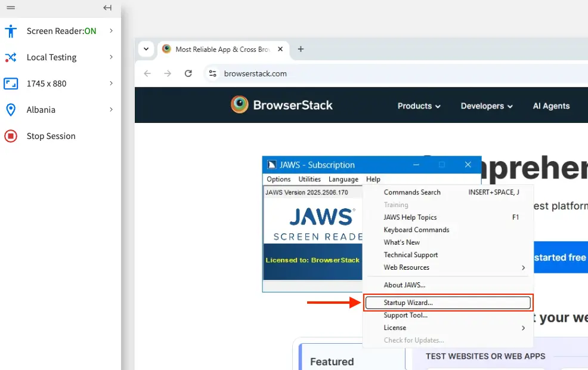
Task: Open the Options menu in JAWS
Action: coord(278,179)
